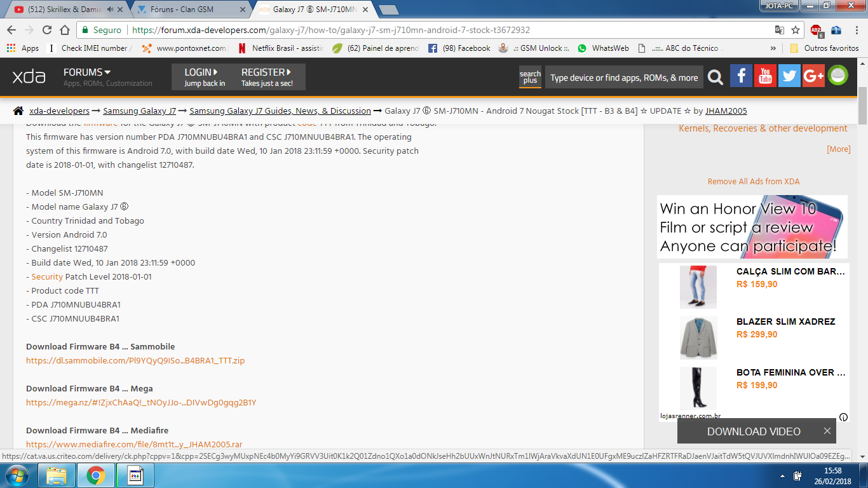Open the Honor View 10 ad banner
Image resolution: width=868 pixels, height=488 pixels.
pyautogui.click(x=752, y=227)
